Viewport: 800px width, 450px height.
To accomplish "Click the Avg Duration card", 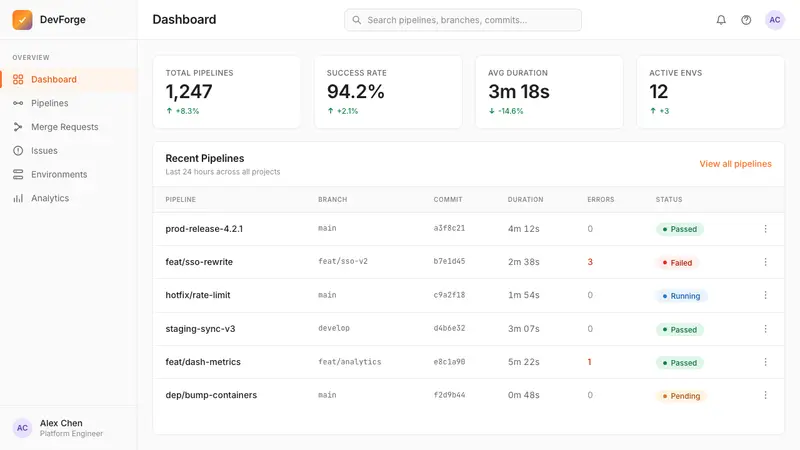I will [x=549, y=92].
